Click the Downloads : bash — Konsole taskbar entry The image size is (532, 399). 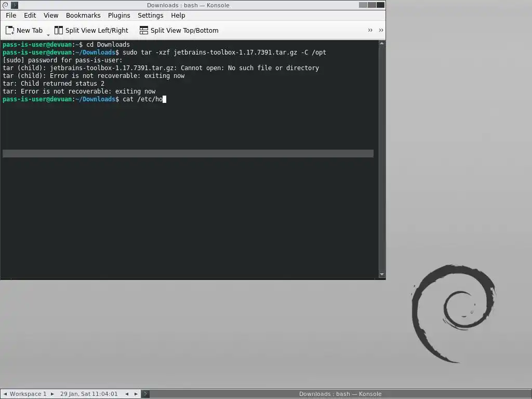click(340, 394)
